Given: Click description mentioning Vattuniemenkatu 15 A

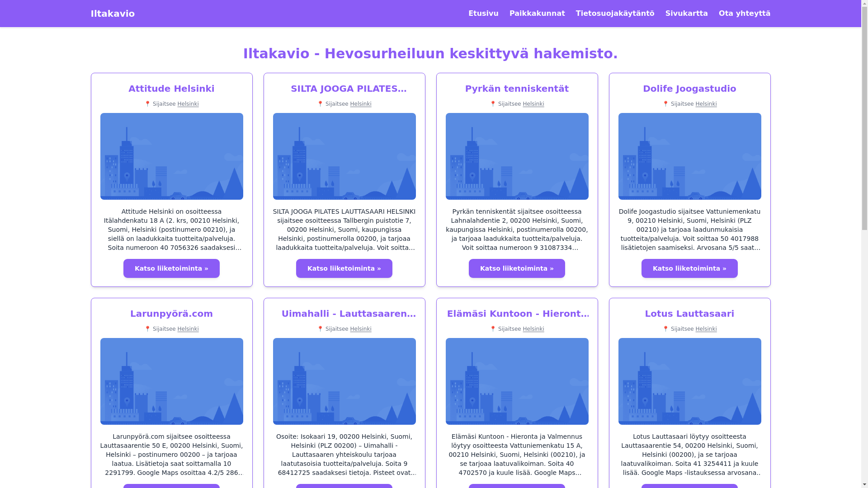Looking at the screenshot, I should pyautogui.click(x=517, y=455).
